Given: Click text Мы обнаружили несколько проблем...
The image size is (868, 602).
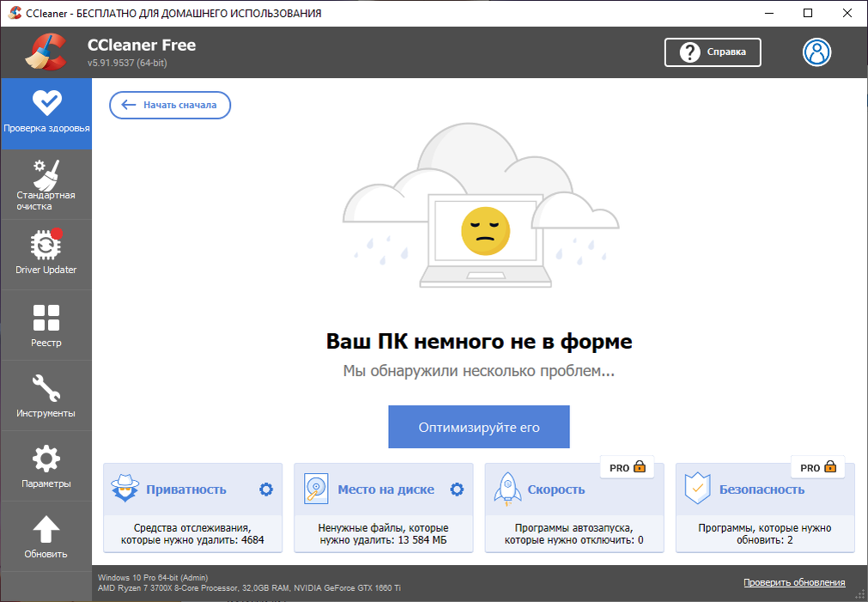Looking at the screenshot, I should pos(479,371).
